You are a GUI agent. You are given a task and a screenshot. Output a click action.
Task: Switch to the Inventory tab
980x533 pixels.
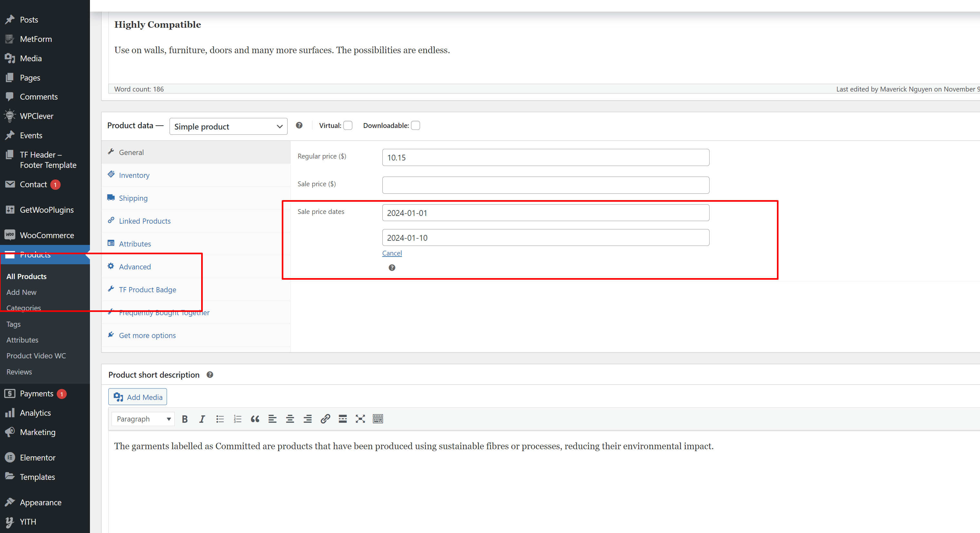pos(196,175)
